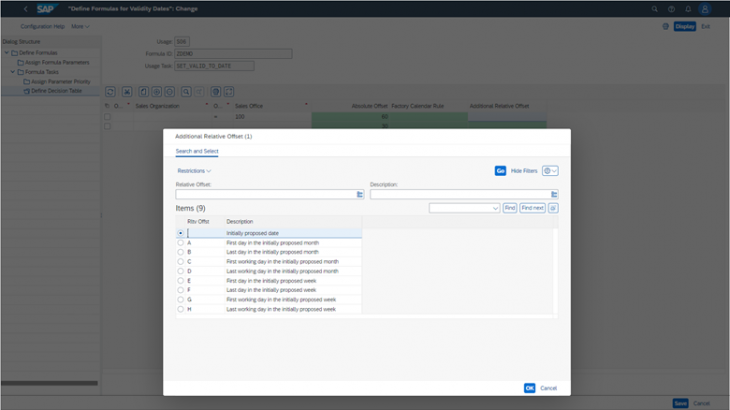Open value help for Relative Offset field
730x410 pixels.
point(360,195)
